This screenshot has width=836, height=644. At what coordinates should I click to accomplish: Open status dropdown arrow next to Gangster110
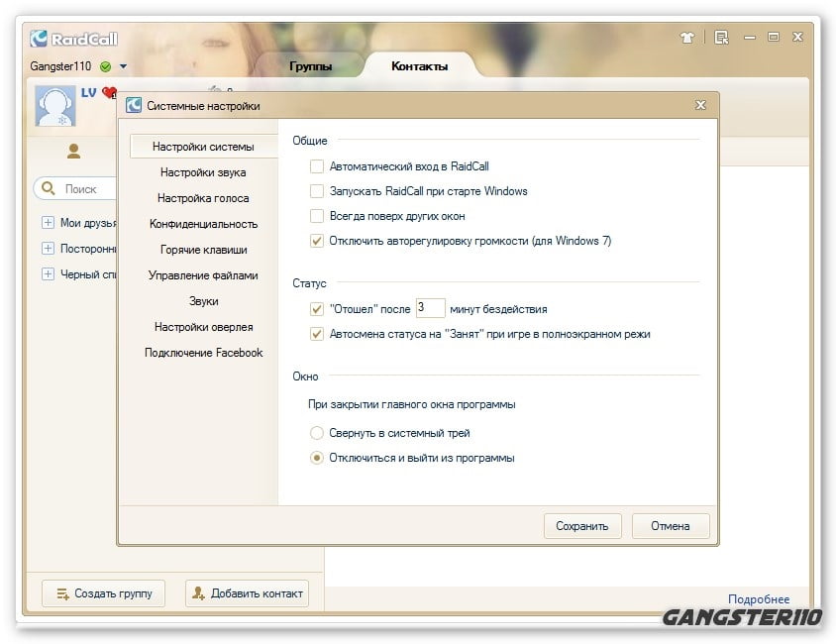123,66
